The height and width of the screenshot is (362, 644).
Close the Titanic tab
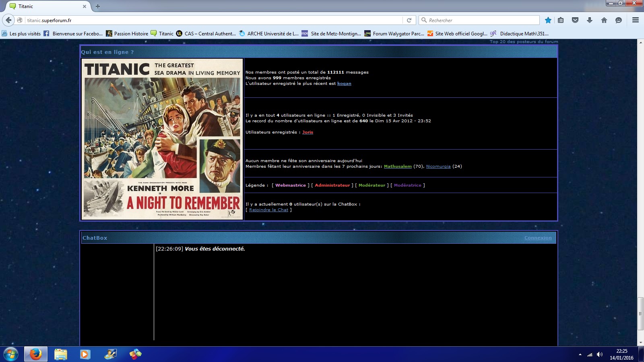click(x=85, y=6)
